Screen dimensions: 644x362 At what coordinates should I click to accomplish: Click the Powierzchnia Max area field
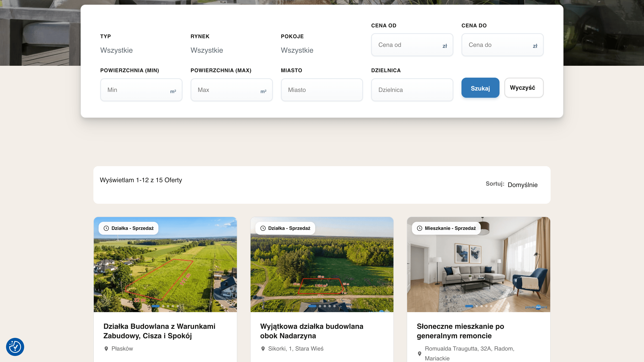point(231,90)
